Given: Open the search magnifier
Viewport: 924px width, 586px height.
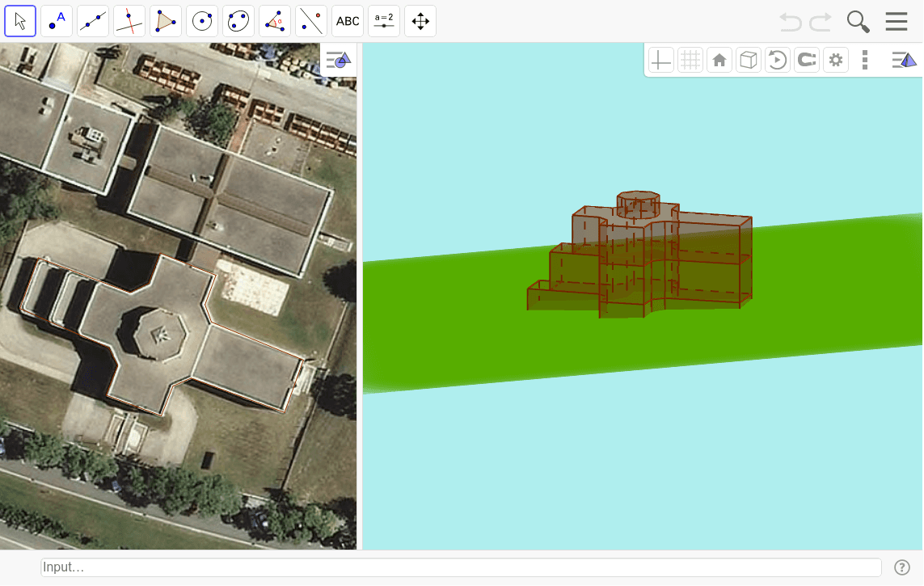Looking at the screenshot, I should (858, 22).
